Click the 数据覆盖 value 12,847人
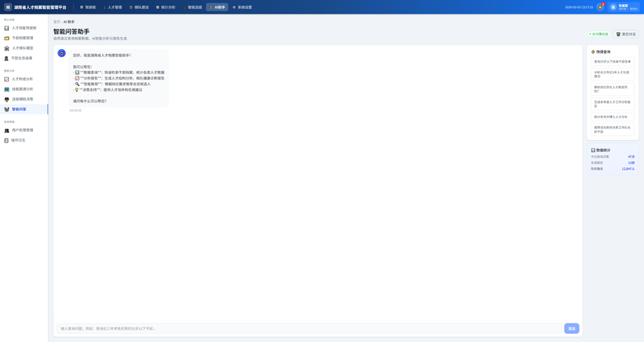Screen dimensions: 644x342 [628, 169]
